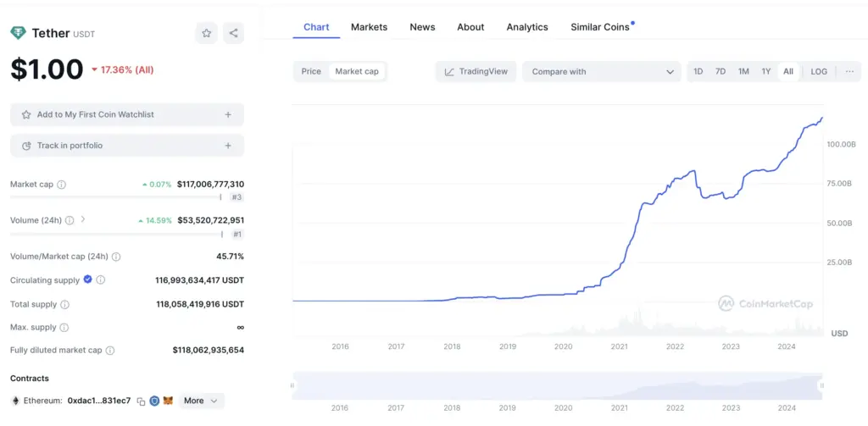Image resolution: width=868 pixels, height=426 pixels.
Task: Click the plus icon on Track in portfolio
Action: click(x=228, y=146)
